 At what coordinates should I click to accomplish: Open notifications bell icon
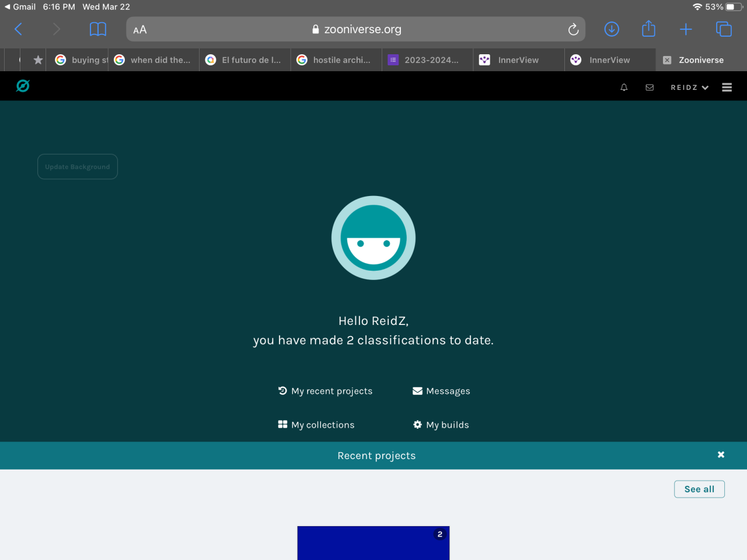(624, 87)
